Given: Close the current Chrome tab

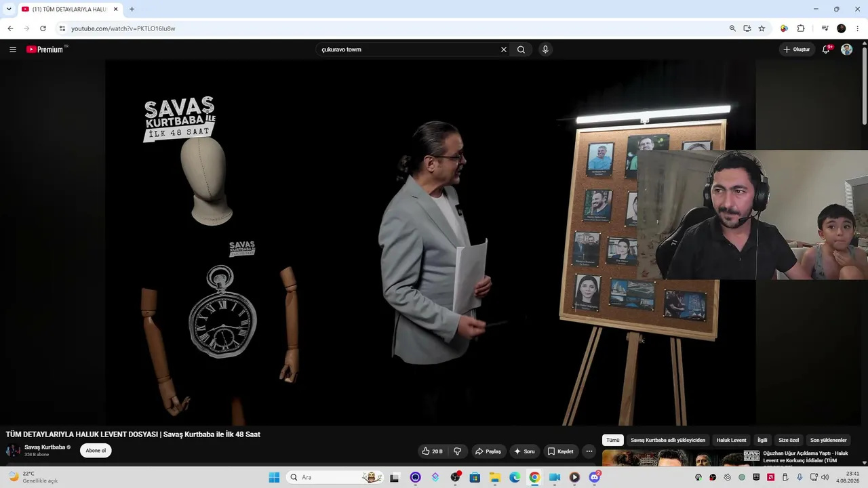Looking at the screenshot, I should click(115, 9).
